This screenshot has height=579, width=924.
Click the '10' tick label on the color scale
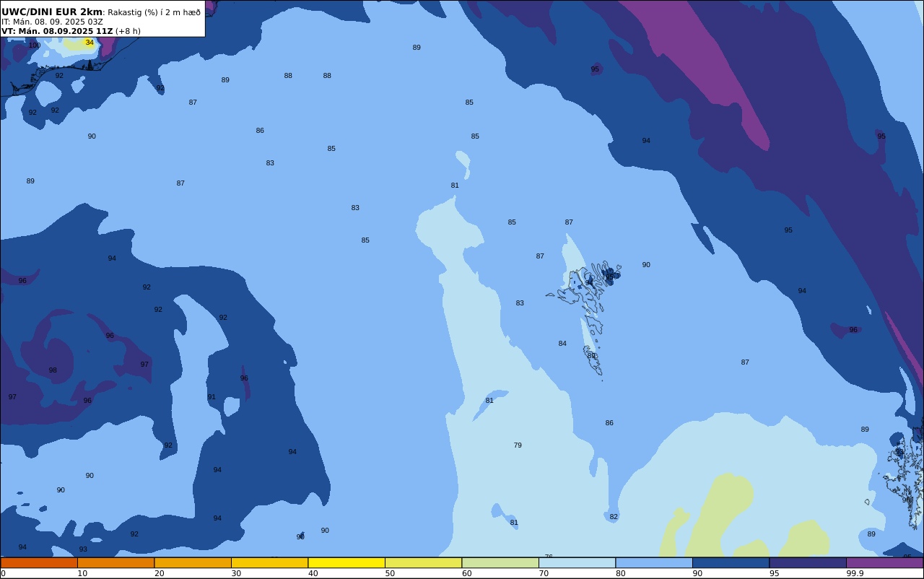tap(82, 573)
